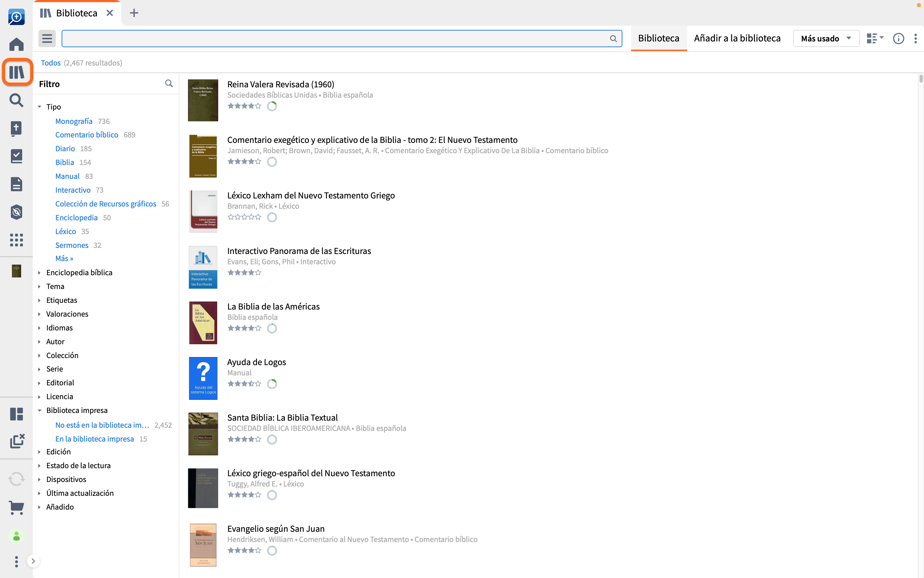Open the Documents icon in the sidebar
The height and width of the screenshot is (578, 924).
coord(16,184)
